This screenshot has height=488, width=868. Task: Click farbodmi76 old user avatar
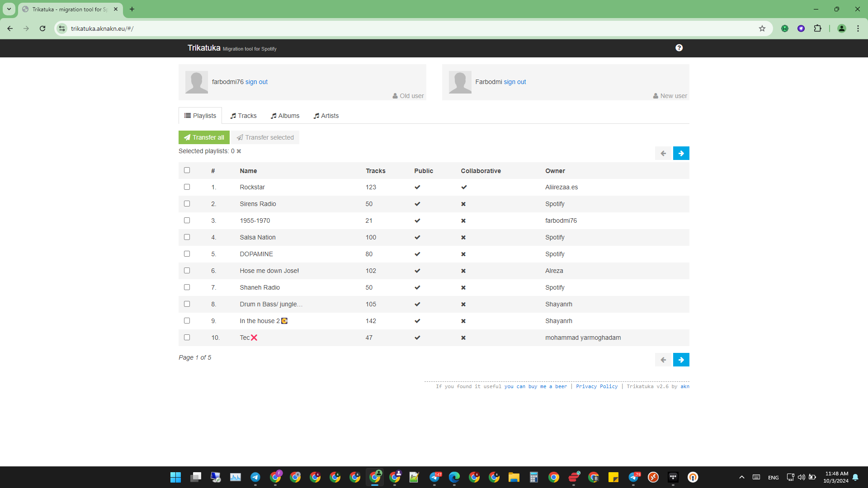tap(197, 82)
